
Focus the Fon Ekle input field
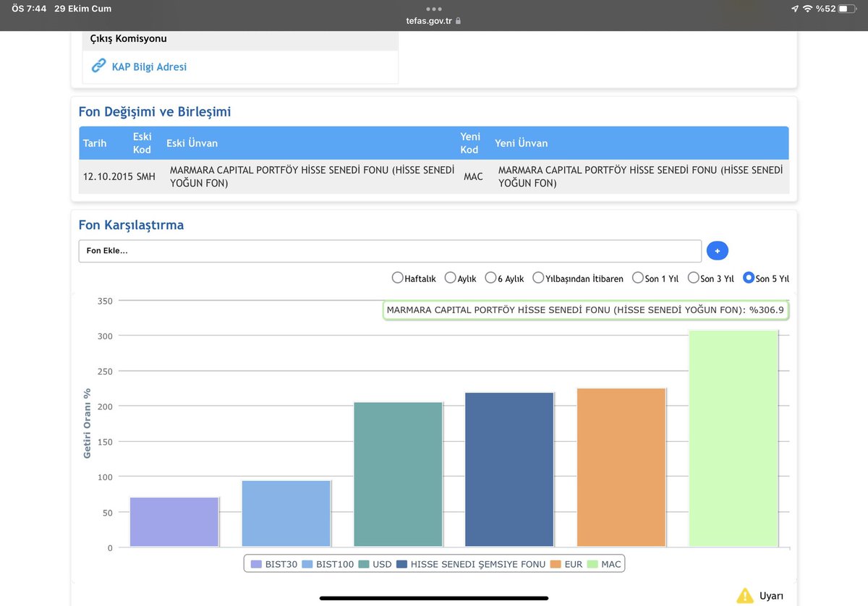(390, 251)
